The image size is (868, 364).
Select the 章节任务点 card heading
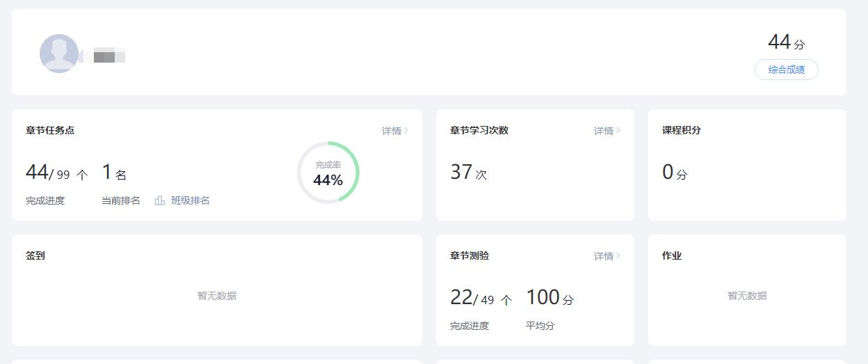(x=50, y=130)
